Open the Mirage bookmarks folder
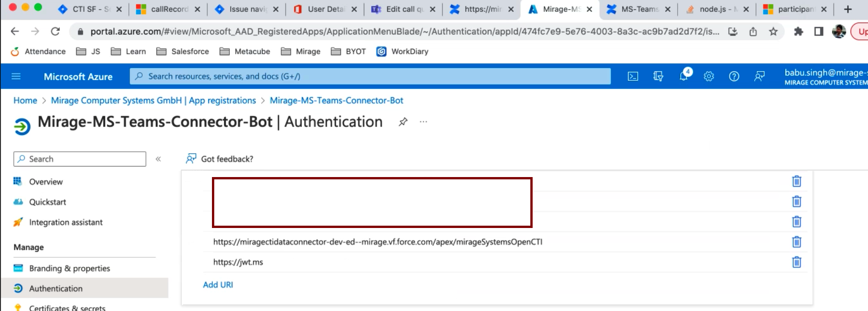868x311 pixels. (x=300, y=51)
